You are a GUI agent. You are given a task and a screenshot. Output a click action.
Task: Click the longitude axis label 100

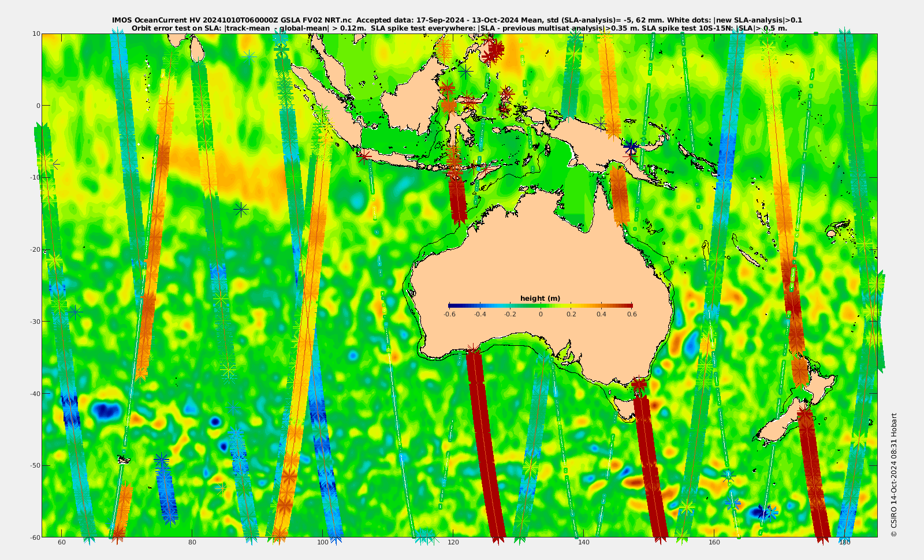point(323,542)
